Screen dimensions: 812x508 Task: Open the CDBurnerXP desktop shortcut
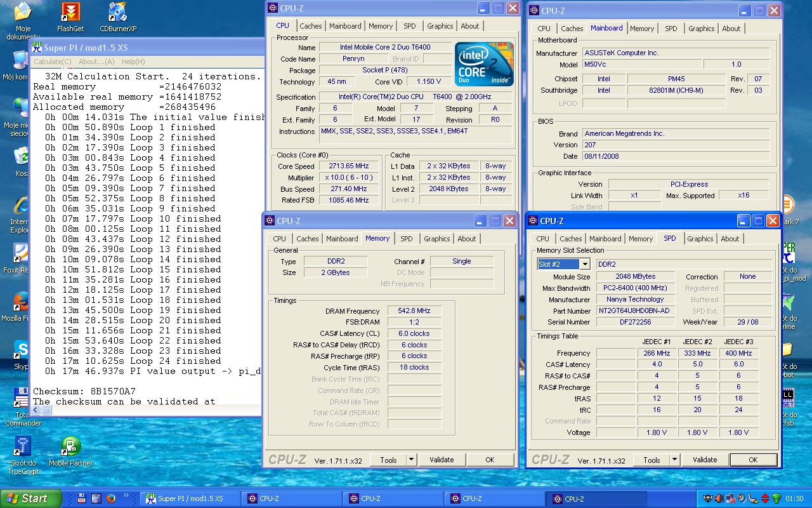[x=118, y=17]
